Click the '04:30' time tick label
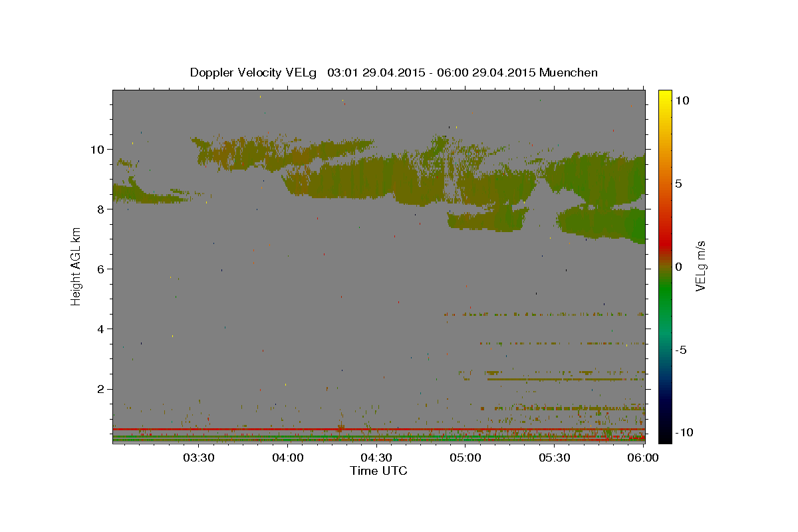The width and height of the screenshot is (798, 532). coord(376,458)
